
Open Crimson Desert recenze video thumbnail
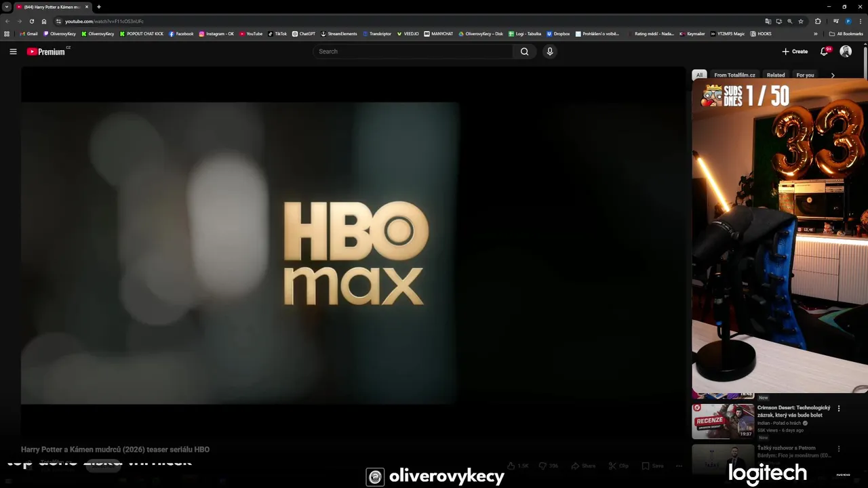(723, 422)
